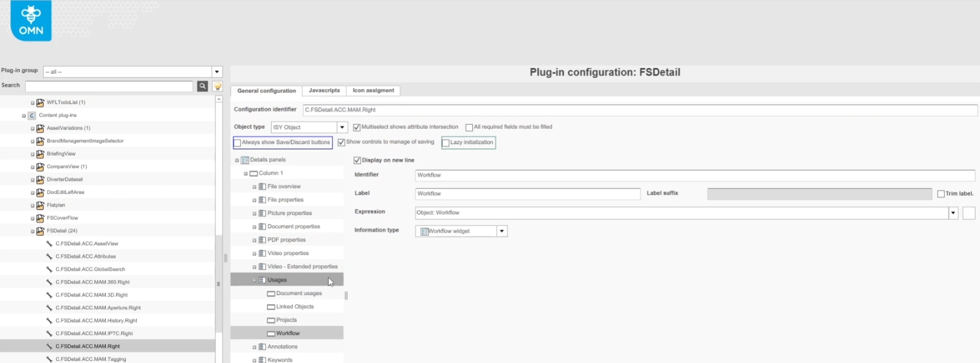Click the Content plug-ins category icon
Screen dimensions: 980x363
coord(32,116)
